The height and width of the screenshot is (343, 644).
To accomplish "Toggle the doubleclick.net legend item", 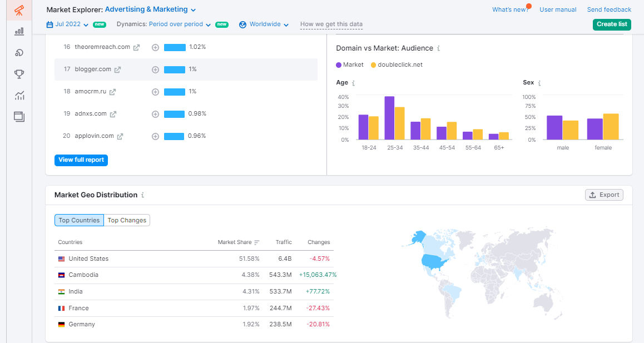I will point(397,64).
